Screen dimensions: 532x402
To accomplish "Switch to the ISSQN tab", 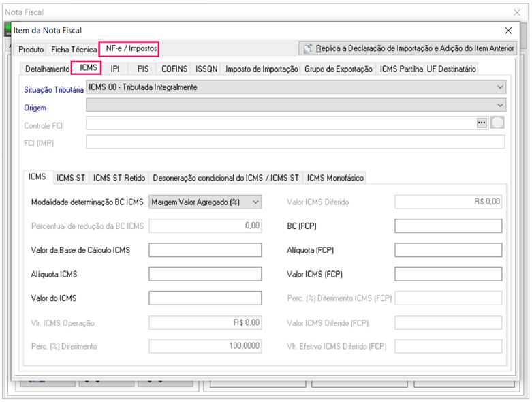I will click(x=207, y=69).
